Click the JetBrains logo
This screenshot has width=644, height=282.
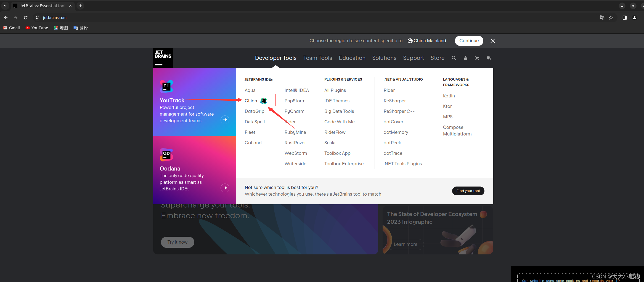click(x=163, y=58)
